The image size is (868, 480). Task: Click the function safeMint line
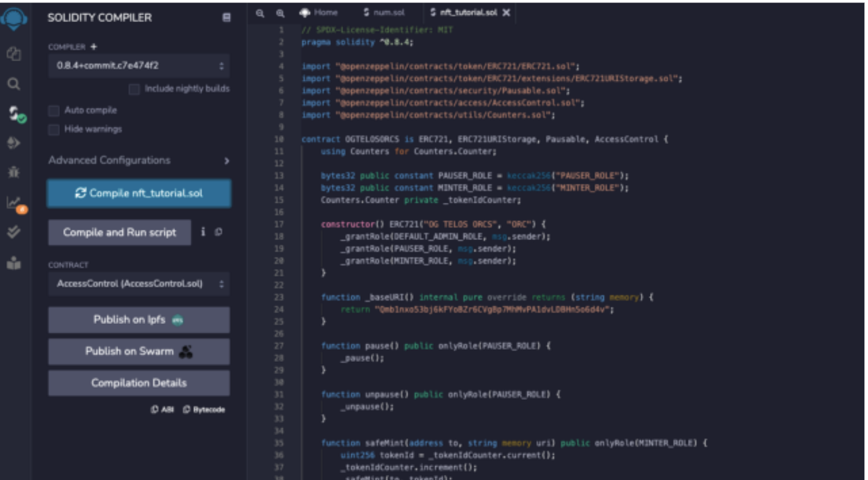tap(514, 443)
